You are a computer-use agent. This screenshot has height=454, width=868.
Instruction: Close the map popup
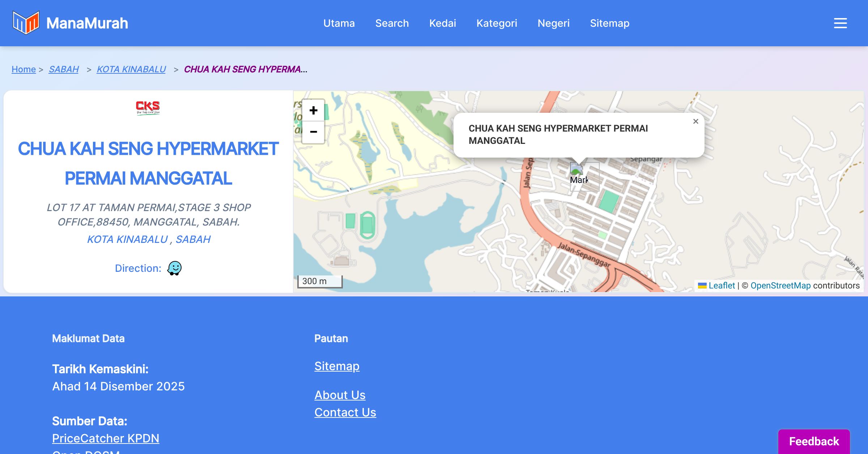[x=695, y=121]
